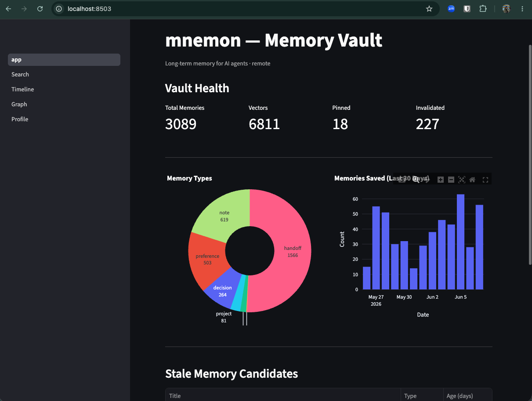Download chart as PNG camera icon
Screen dimensions: 532x401
tap(402, 179)
